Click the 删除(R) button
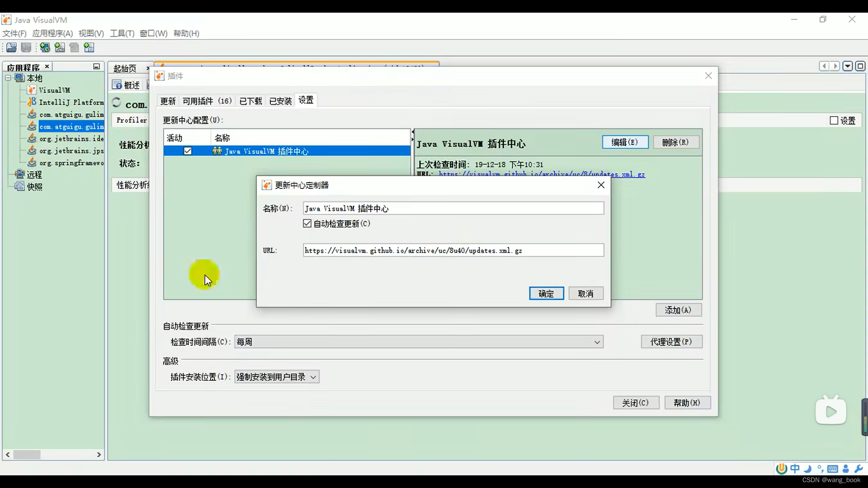Image resolution: width=868 pixels, height=488 pixels. pos(676,142)
